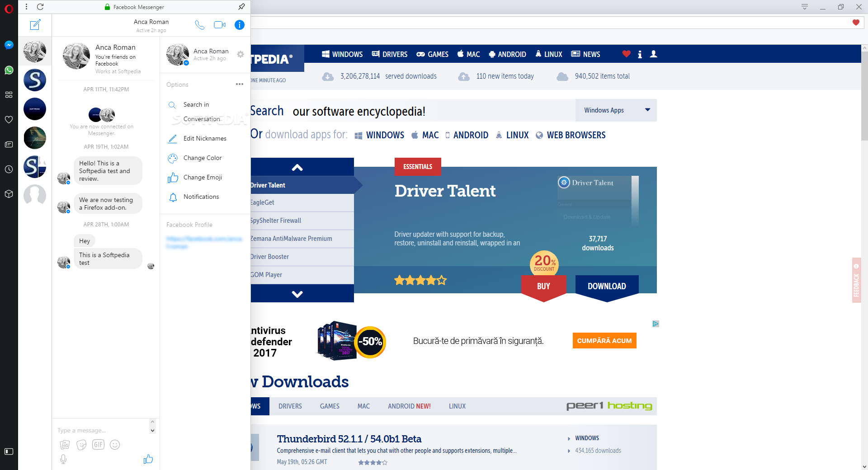Open user account icon in Softpedia navbar
The height and width of the screenshot is (470, 868).
[x=653, y=54]
